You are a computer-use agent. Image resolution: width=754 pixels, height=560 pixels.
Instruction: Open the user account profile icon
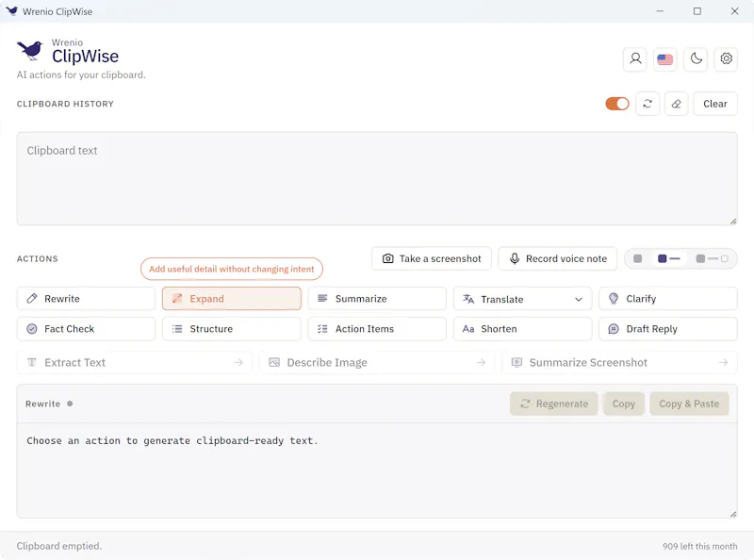[635, 59]
